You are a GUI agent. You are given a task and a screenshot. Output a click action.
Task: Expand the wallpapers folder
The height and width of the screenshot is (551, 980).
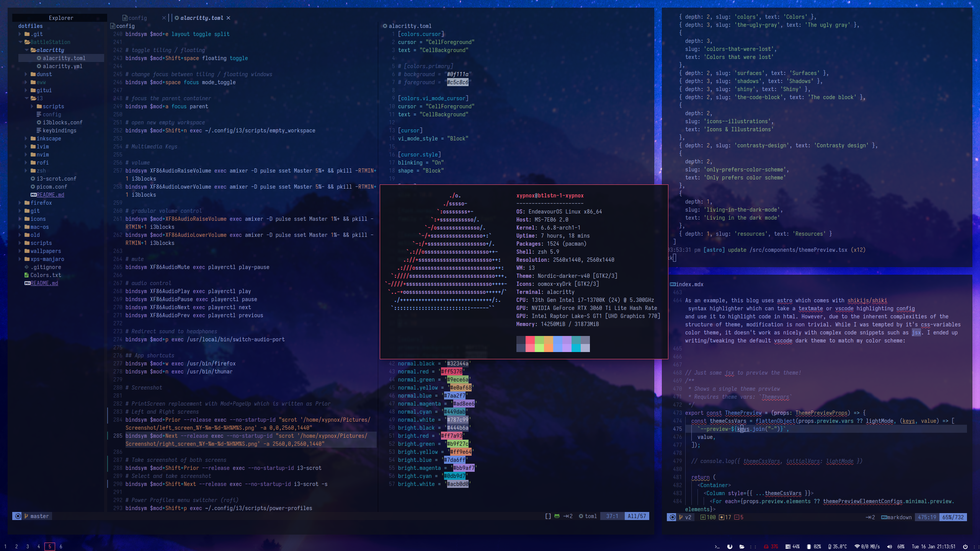[45, 251]
